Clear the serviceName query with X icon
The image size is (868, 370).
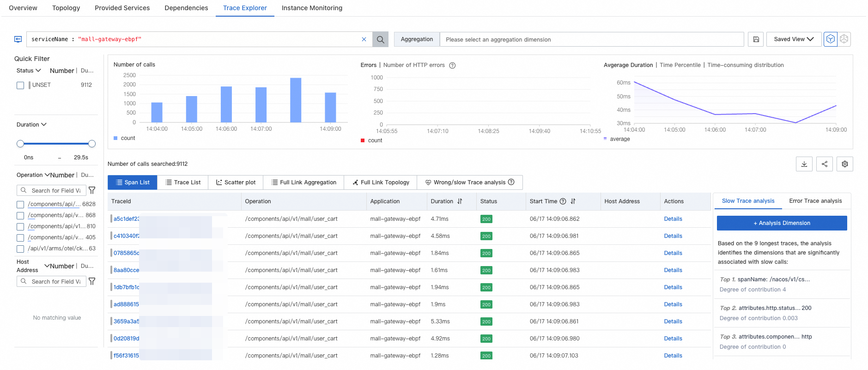364,39
